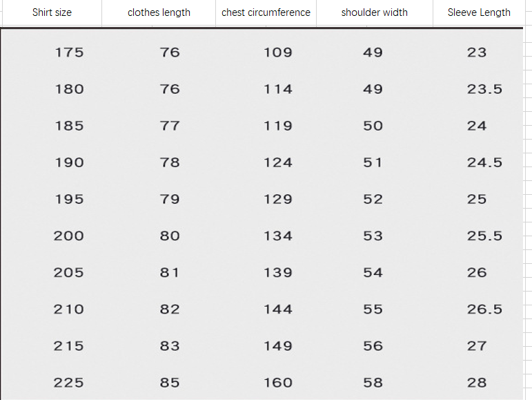Image resolution: width=532 pixels, height=400 pixels.
Task: Click chest circumference value 134
Action: click(278, 236)
